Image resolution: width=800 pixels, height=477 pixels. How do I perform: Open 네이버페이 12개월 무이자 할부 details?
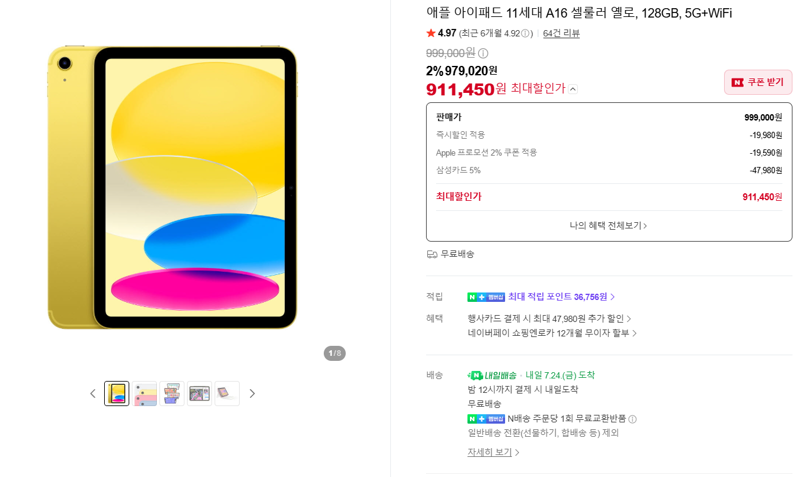click(552, 333)
